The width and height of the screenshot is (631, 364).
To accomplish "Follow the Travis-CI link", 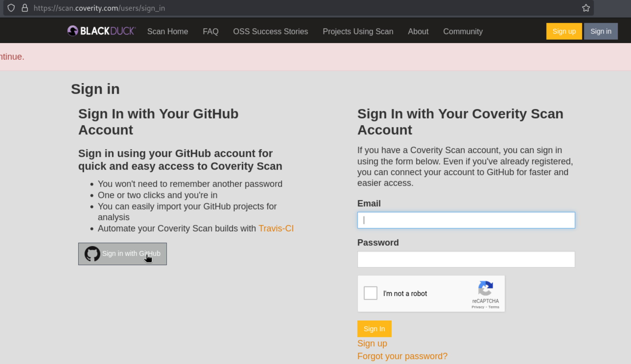I will click(x=276, y=228).
